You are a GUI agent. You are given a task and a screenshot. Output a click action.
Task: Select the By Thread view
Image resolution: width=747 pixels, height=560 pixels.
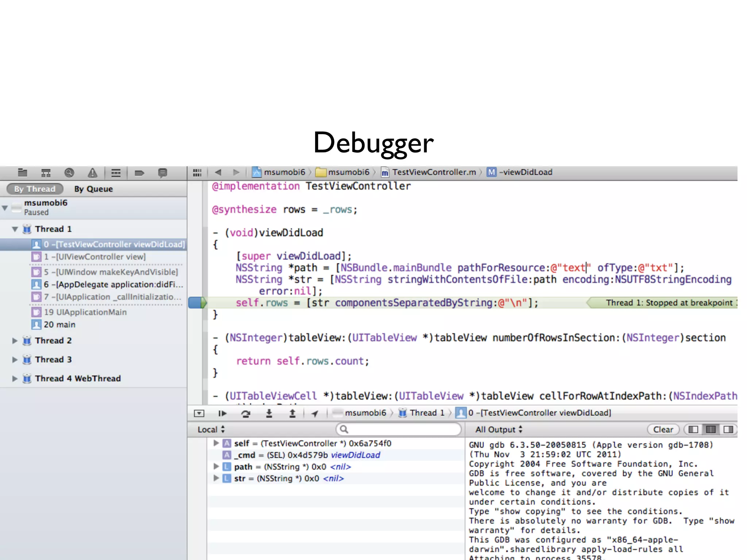point(35,189)
